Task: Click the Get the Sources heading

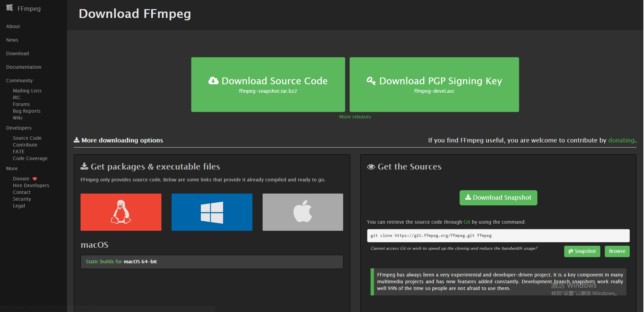Action: pos(404,166)
